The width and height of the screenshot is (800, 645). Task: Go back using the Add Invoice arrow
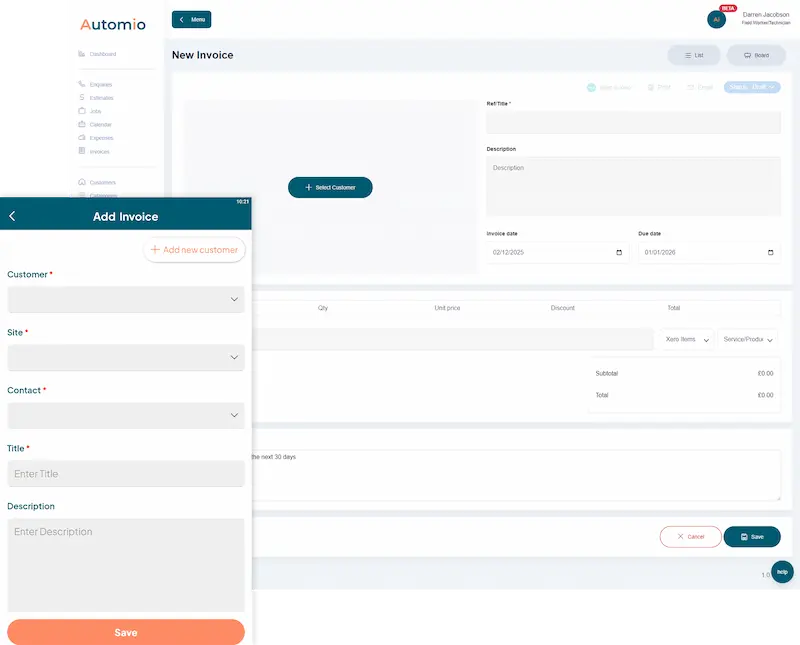tap(12, 216)
